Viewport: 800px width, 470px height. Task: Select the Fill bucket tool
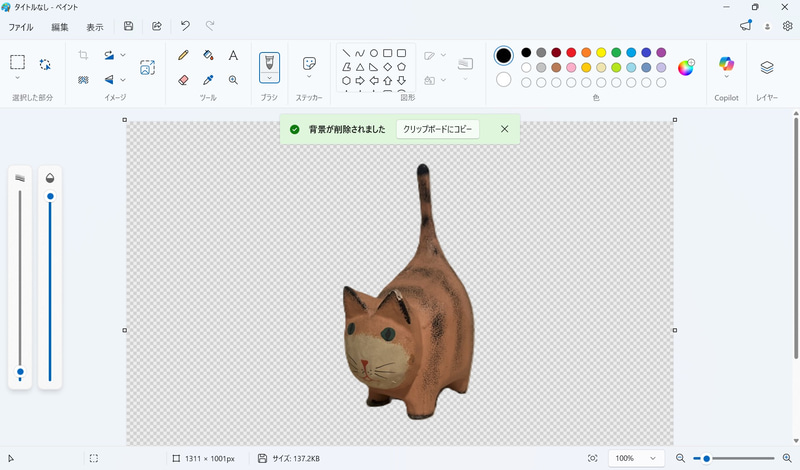click(208, 55)
